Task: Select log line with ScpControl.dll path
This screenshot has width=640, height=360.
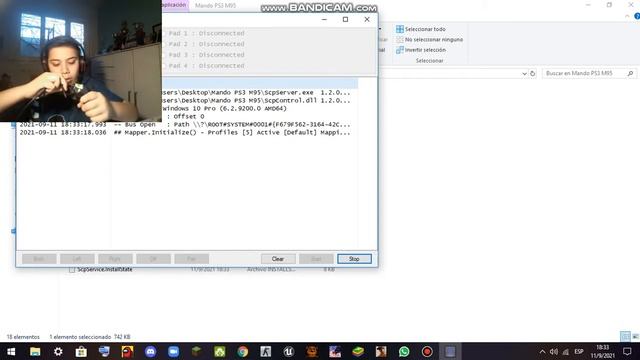Action: tap(256, 100)
